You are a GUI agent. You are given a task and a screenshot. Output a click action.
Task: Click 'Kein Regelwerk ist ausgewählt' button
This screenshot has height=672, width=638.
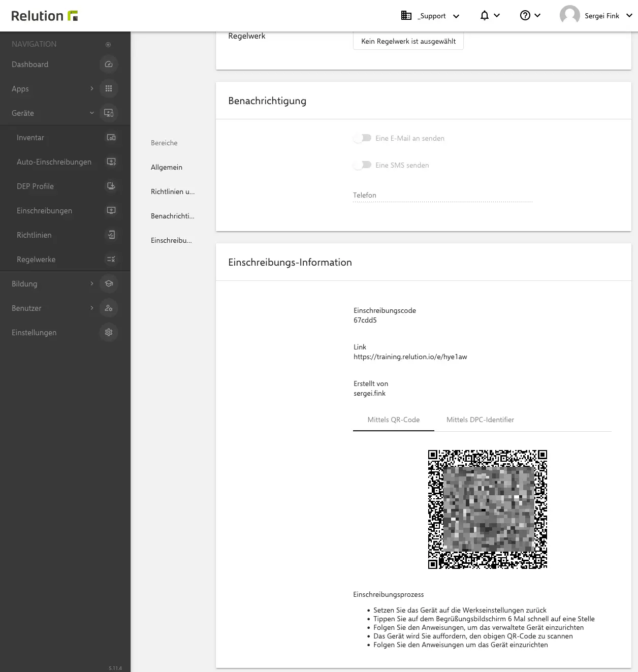click(x=408, y=41)
